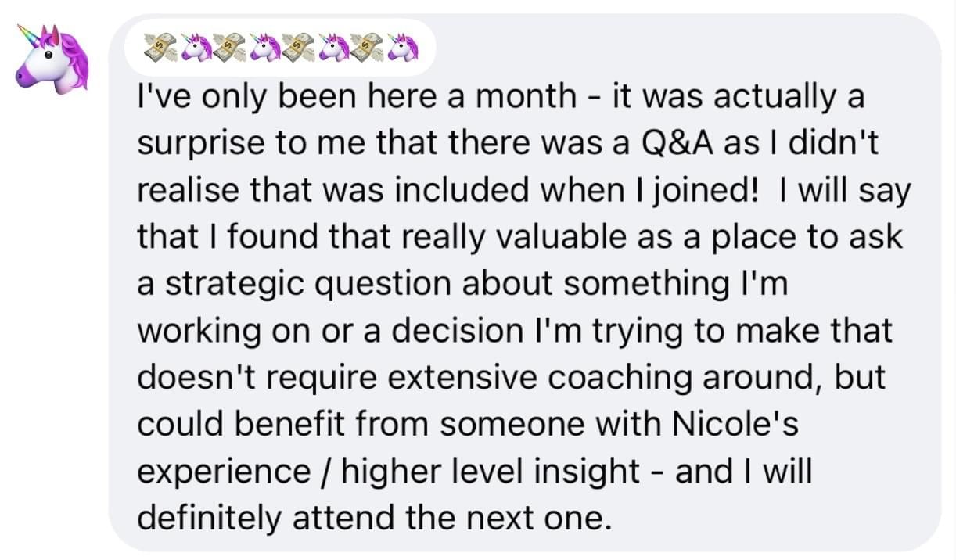
Task: Click the first unicorn emoji in name
Action: 196,48
